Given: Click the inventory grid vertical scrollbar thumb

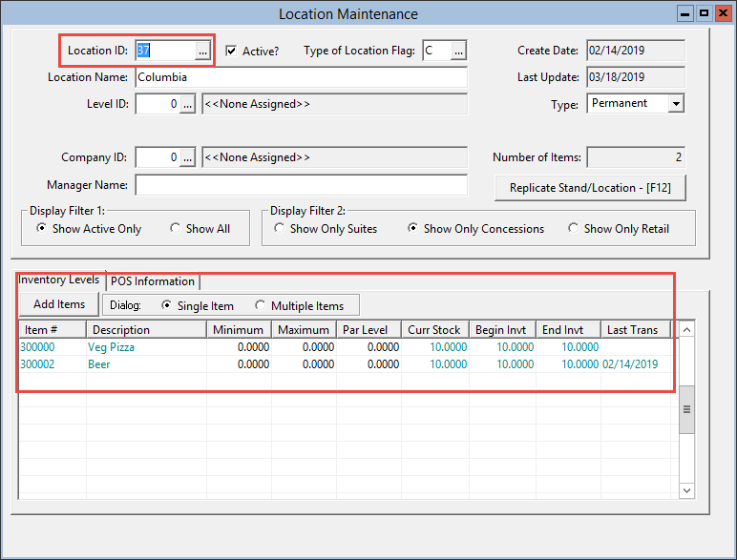Looking at the screenshot, I should coord(685,408).
